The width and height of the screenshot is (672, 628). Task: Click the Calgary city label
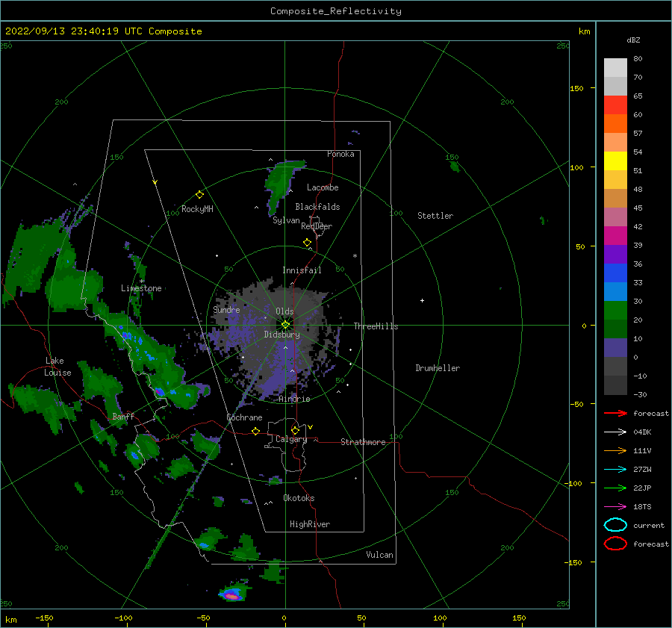pyautogui.click(x=291, y=439)
